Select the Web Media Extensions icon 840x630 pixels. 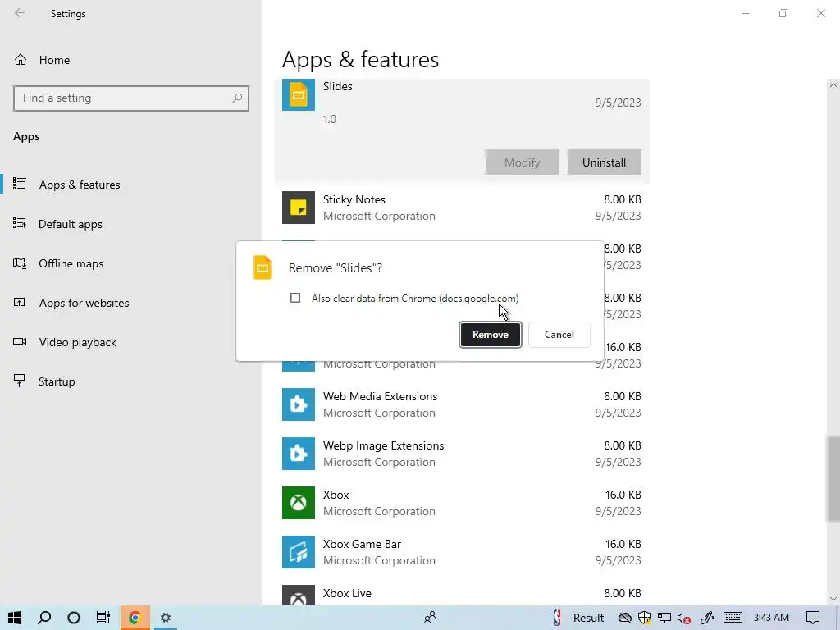point(299,404)
